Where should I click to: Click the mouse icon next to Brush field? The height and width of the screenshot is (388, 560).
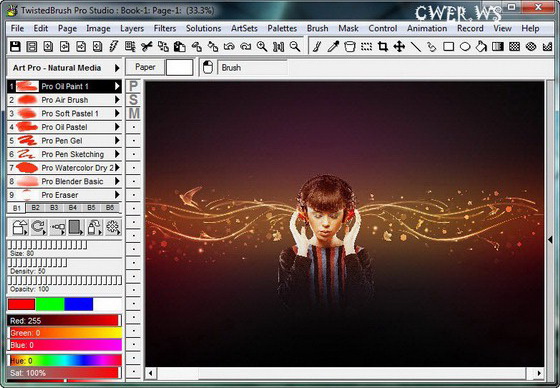click(x=208, y=67)
